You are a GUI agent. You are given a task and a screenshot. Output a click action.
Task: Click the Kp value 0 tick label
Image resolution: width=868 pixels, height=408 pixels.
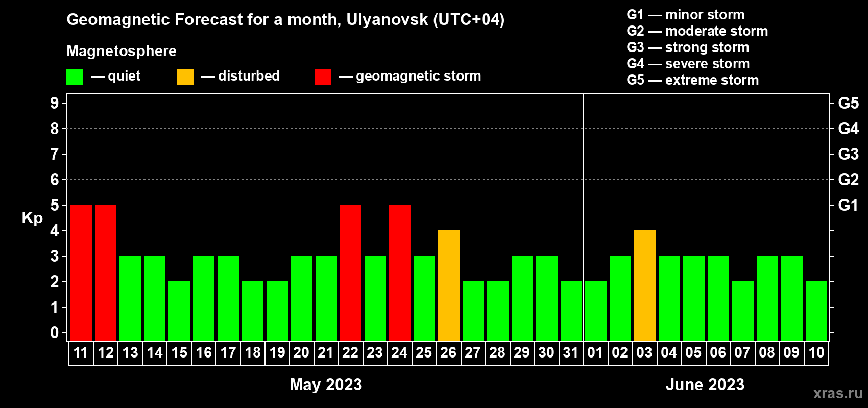pos(55,333)
